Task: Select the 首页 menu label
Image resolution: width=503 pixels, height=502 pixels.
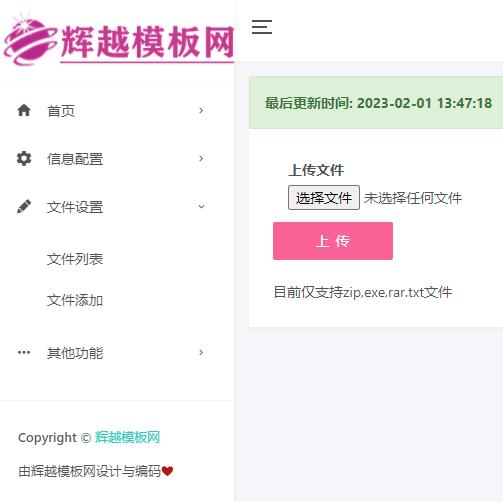Action: coord(61,111)
